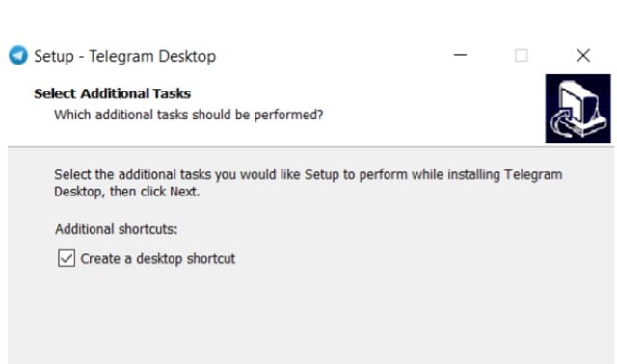
Task: Minimize the Telegram Desktop setup window
Action: tap(460, 55)
